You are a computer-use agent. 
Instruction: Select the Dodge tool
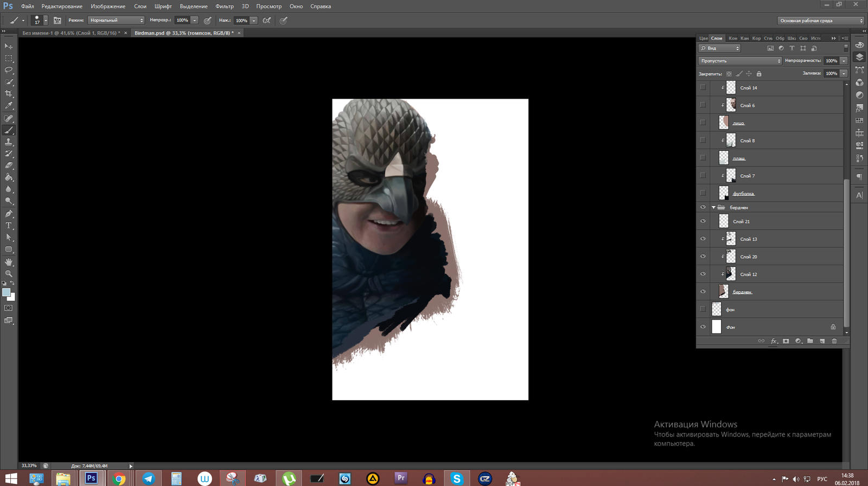click(9, 201)
